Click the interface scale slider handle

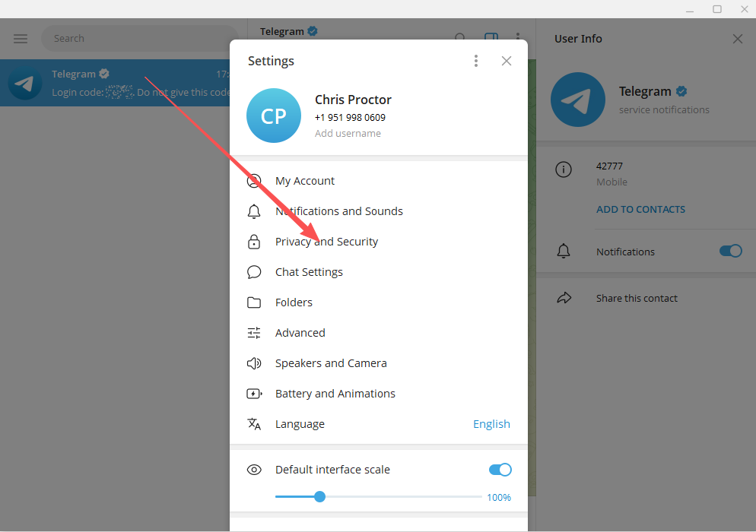(x=319, y=496)
